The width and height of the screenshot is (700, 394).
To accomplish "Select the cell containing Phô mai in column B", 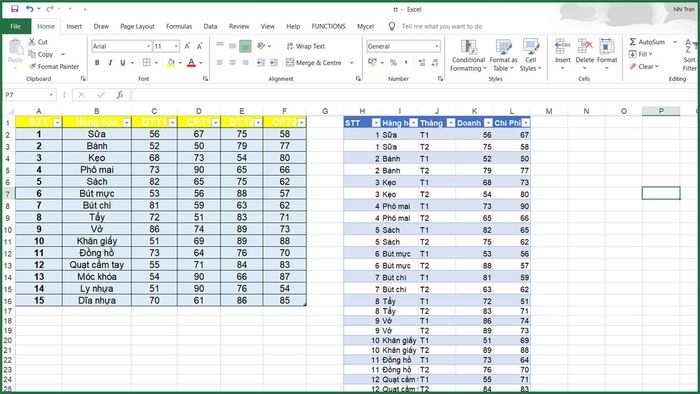I will click(x=97, y=170).
